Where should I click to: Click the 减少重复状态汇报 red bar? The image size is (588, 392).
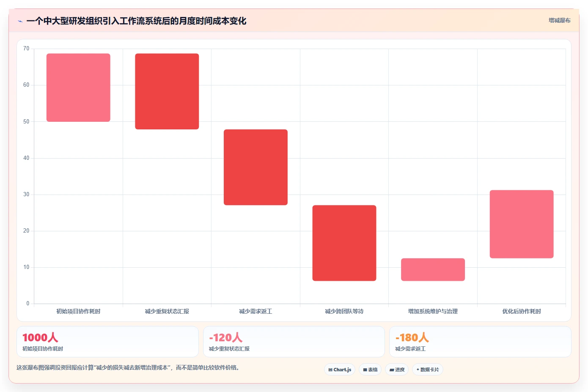click(x=167, y=91)
